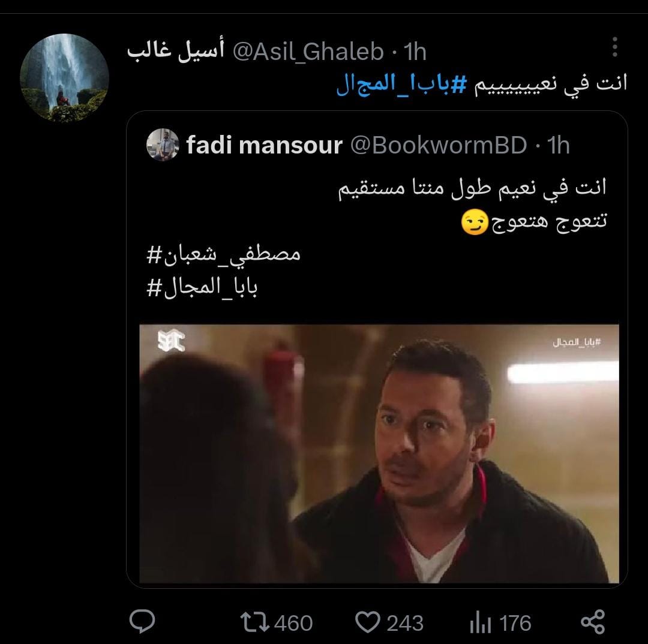Image resolution: width=648 pixels, height=644 pixels.
Task: Open Asil Ghaleb's waterfall profile picture
Action: [64, 78]
